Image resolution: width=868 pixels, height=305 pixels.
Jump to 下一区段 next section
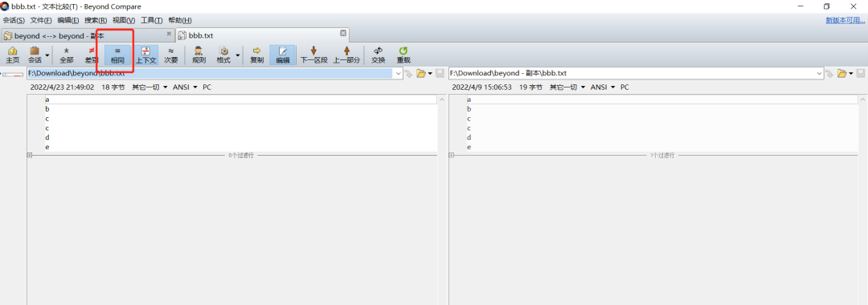(314, 55)
